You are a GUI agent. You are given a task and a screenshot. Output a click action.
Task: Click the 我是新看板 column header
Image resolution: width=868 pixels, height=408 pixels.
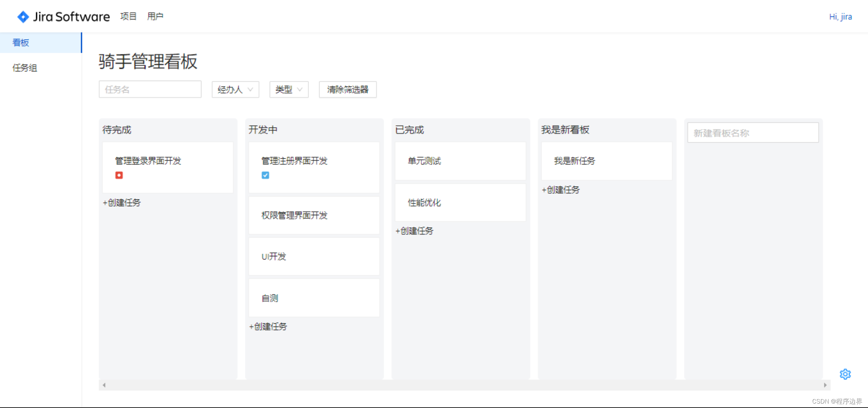pyautogui.click(x=565, y=130)
